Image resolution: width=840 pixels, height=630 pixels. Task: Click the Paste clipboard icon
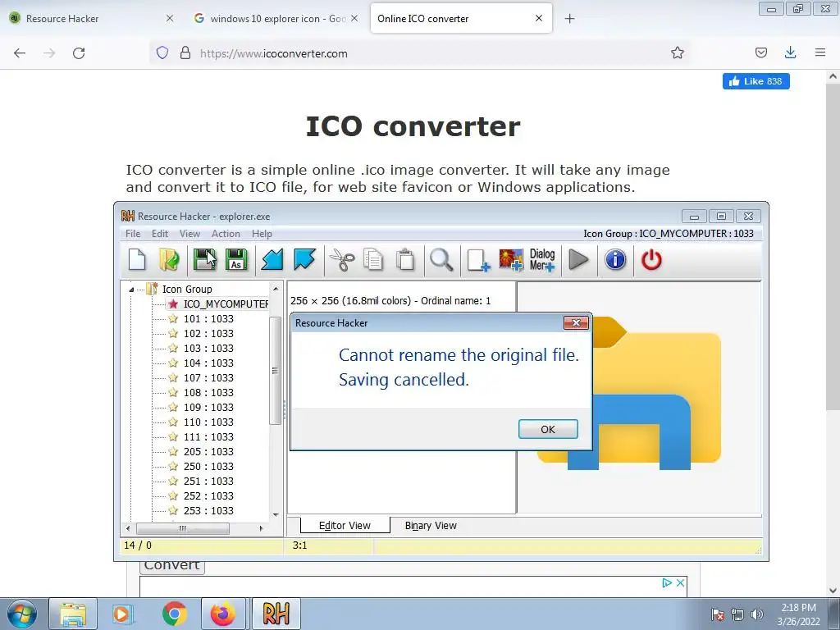point(405,260)
